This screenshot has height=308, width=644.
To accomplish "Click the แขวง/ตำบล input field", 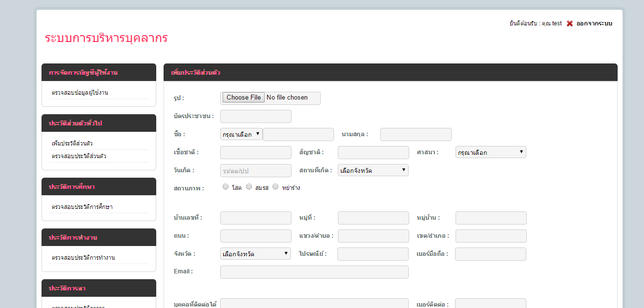I will point(374,236).
